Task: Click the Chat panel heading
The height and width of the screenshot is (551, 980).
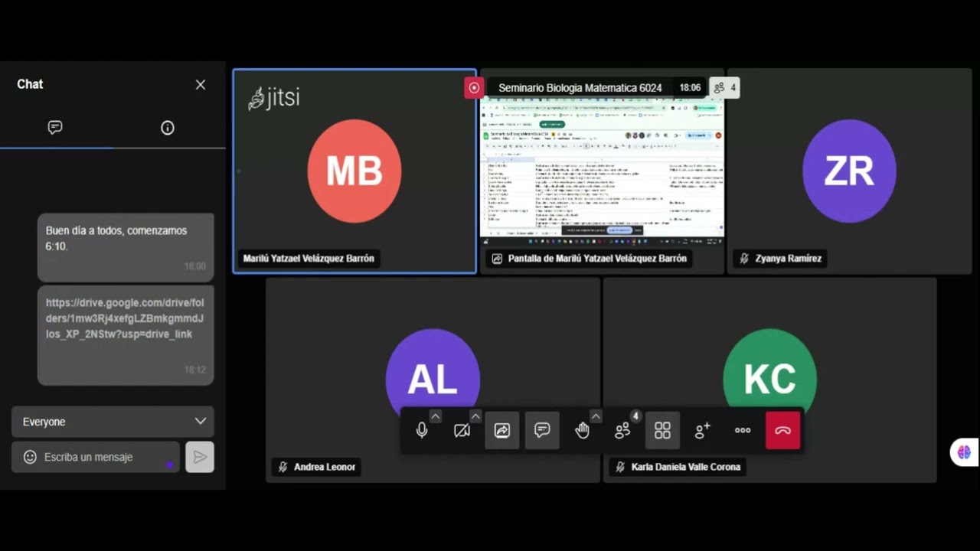Action: [30, 84]
